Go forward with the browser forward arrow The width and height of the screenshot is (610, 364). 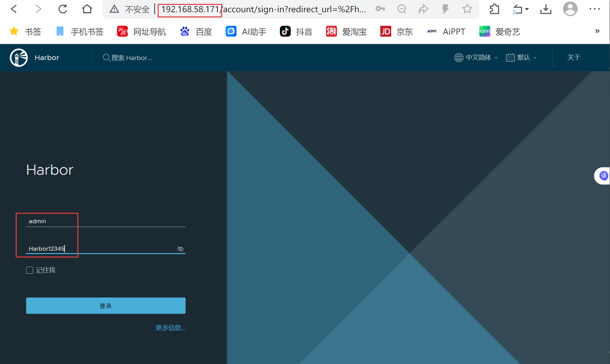[38, 9]
